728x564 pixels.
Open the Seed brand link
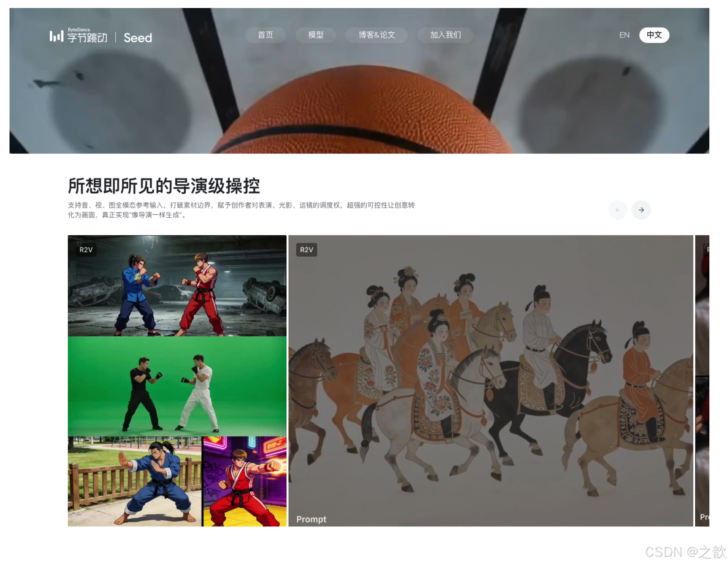click(138, 38)
